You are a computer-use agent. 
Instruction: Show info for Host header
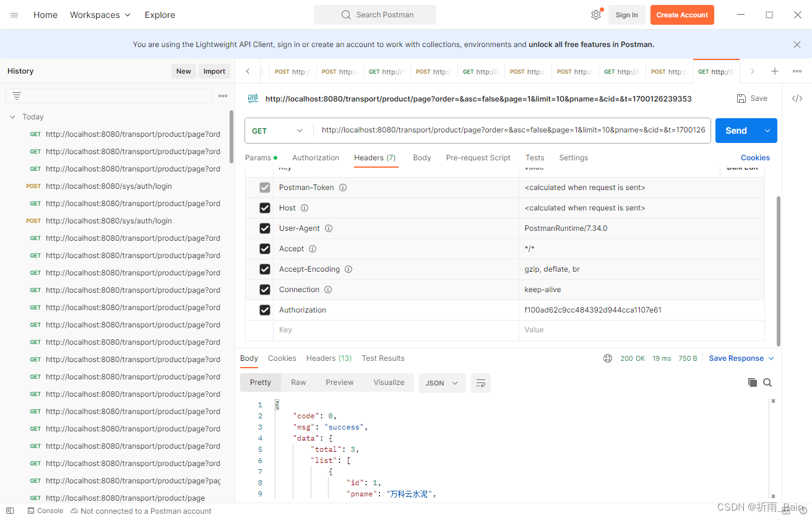[304, 208]
